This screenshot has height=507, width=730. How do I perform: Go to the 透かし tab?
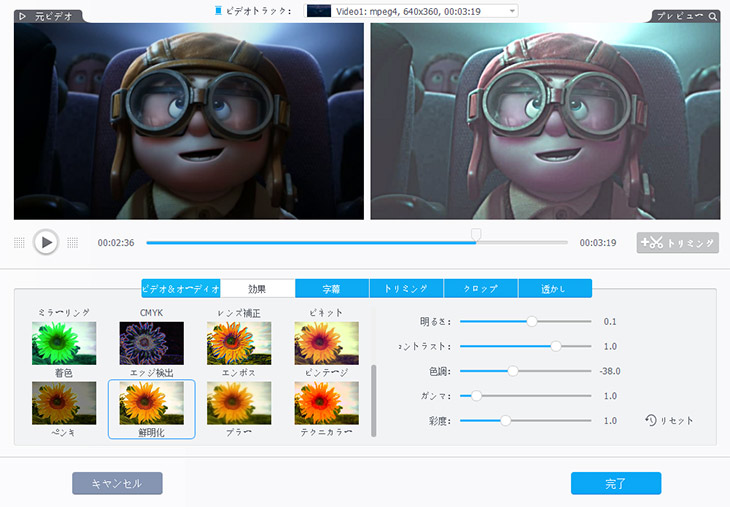pyautogui.click(x=555, y=288)
